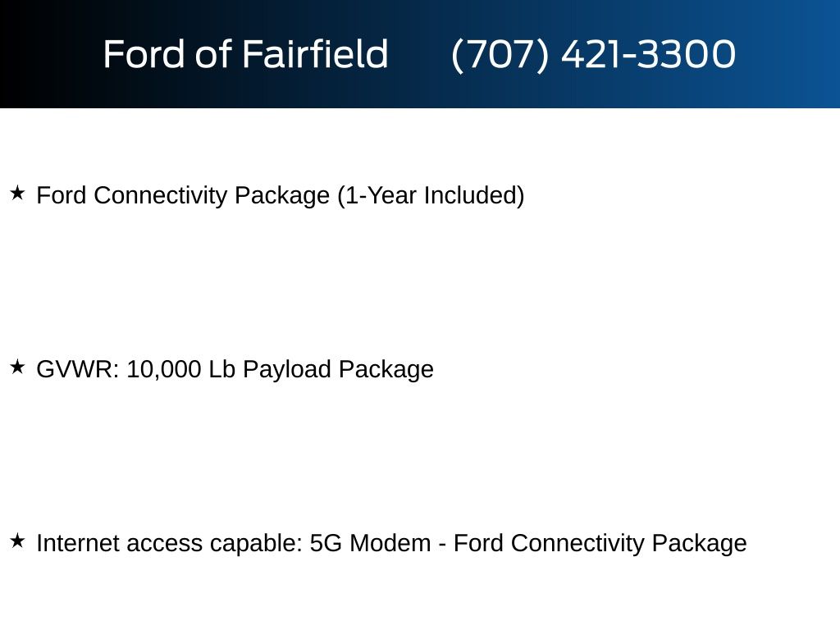Click the star bullet beside Ford Connectivity Package
Image resolution: width=840 pixels, height=630 pixels.
[x=17, y=194]
